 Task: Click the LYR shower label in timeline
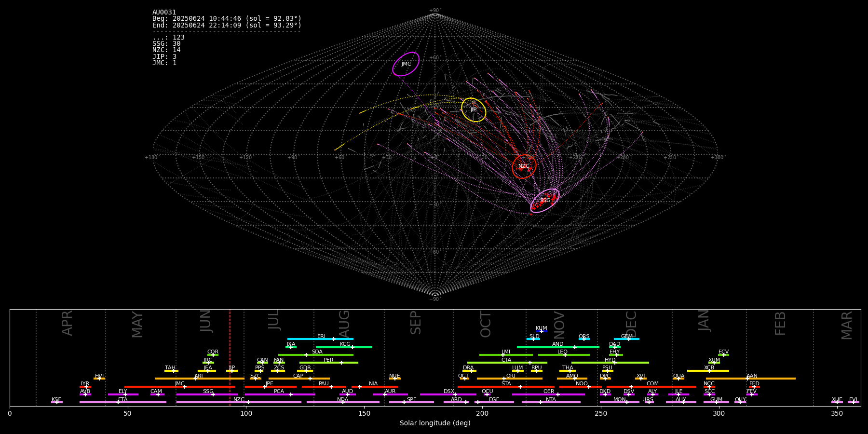click(x=85, y=384)
